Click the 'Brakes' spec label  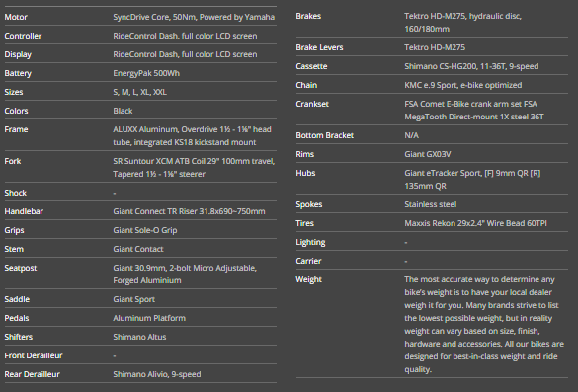[308, 16]
